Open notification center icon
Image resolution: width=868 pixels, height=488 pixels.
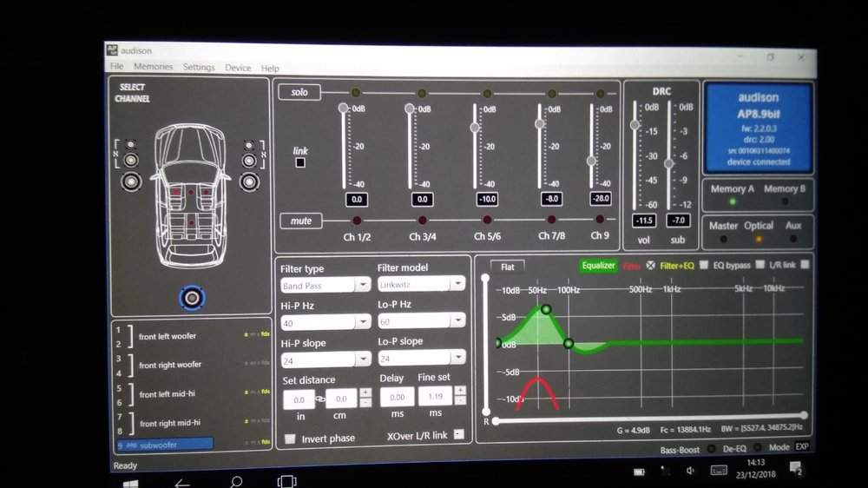point(795,469)
